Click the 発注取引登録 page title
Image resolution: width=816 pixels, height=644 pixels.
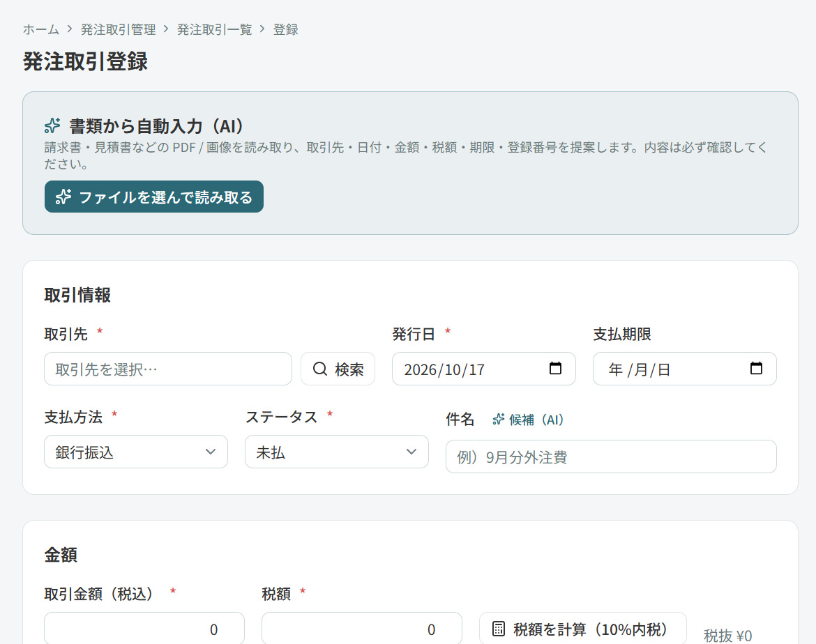tap(85, 61)
